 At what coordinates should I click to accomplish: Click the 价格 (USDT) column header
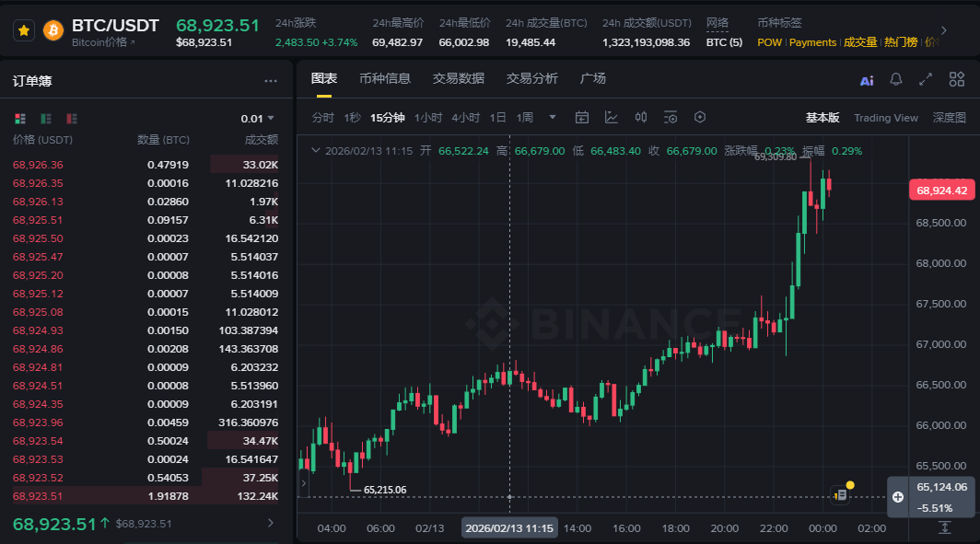(x=42, y=140)
